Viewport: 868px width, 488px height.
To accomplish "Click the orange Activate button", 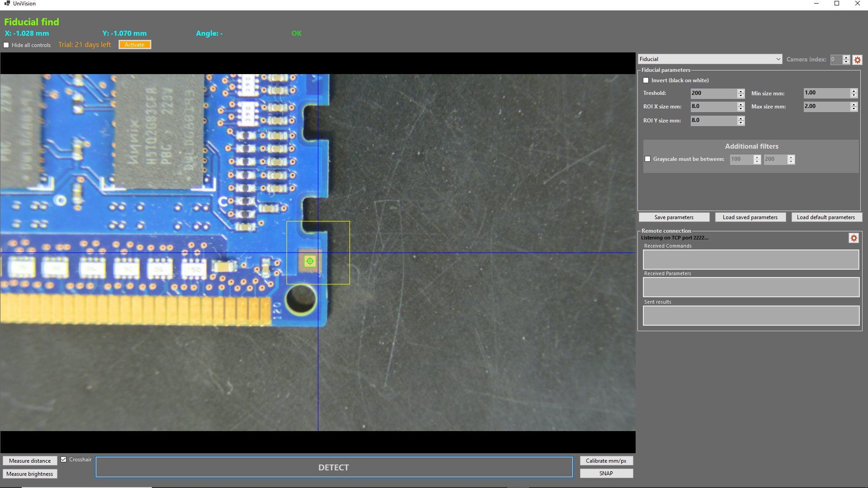I will (135, 45).
